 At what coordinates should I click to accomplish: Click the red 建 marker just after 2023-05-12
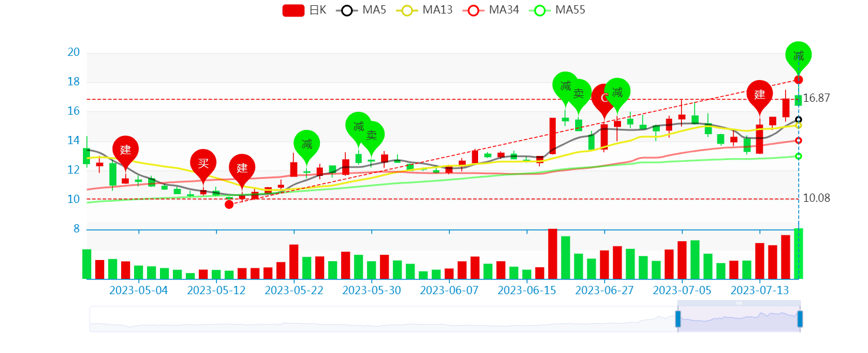coord(242,168)
